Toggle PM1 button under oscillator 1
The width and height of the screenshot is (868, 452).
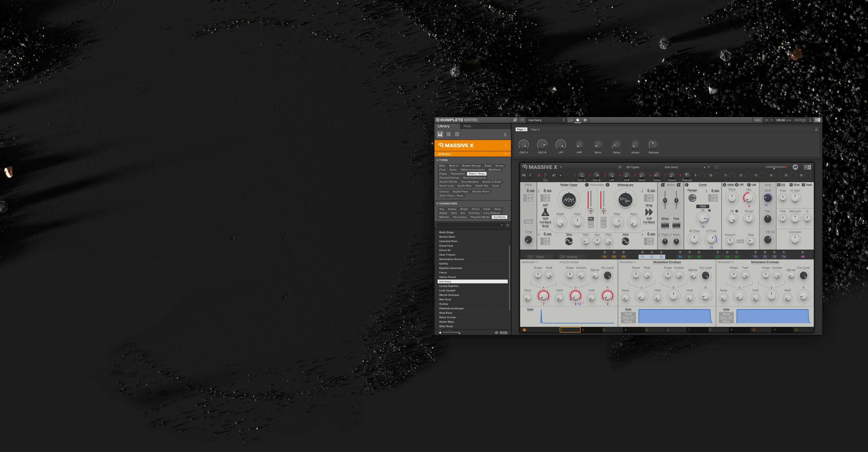(591, 219)
